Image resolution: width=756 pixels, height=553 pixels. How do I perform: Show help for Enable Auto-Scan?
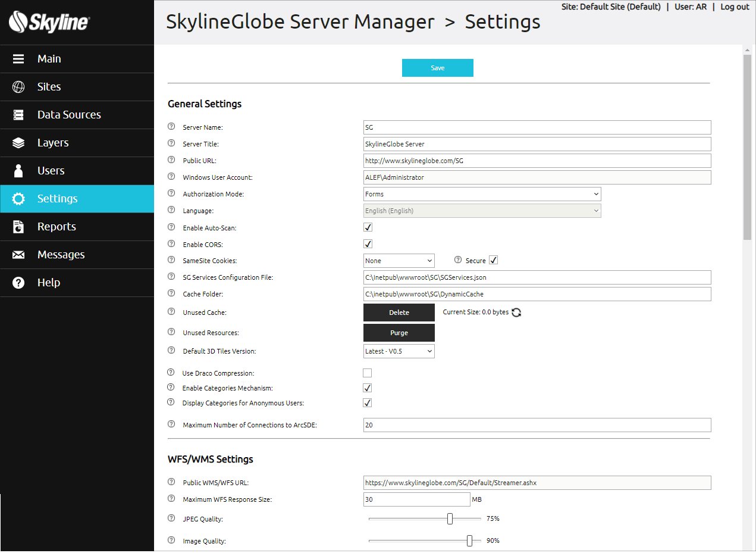point(171,227)
